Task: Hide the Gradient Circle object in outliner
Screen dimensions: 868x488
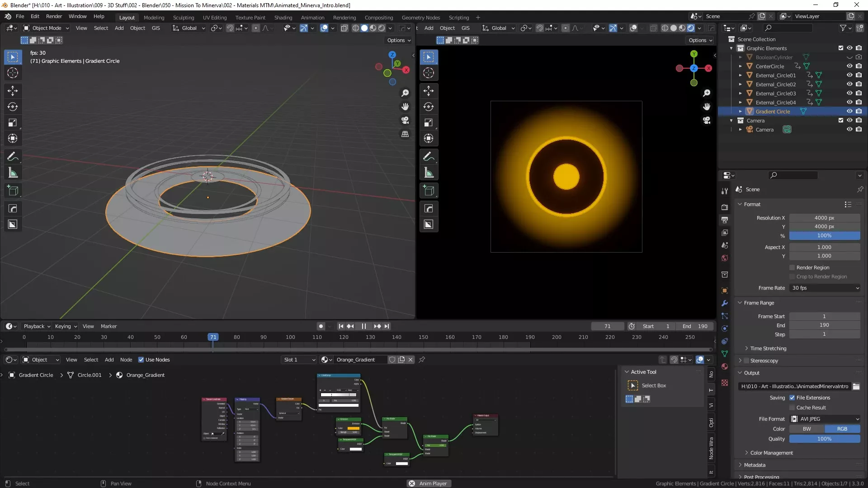Action: point(849,111)
